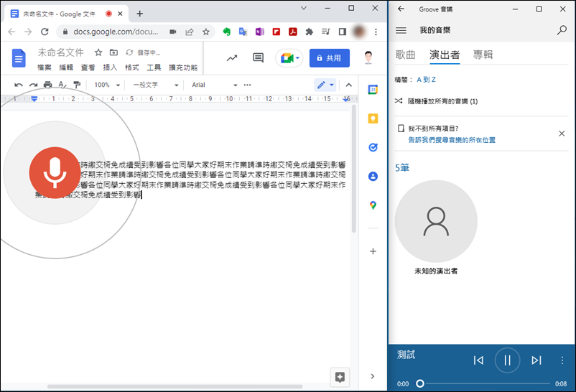Open new Chrome tab
This screenshot has height=392, width=576.
point(139,14)
